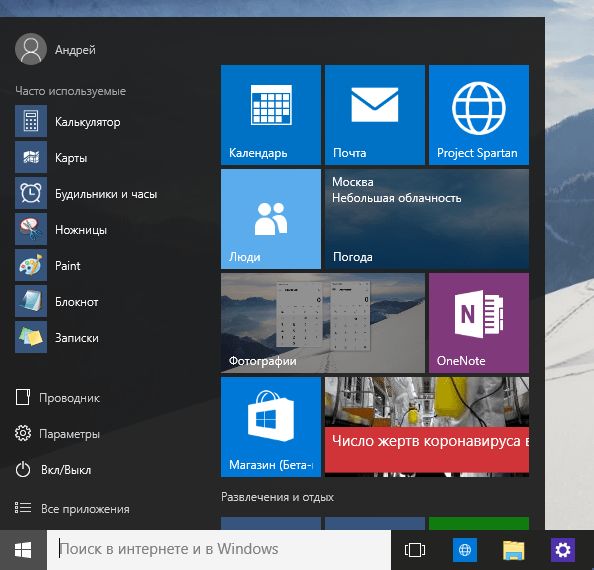Open the Люди people tile
594x570 pixels.
tap(271, 219)
